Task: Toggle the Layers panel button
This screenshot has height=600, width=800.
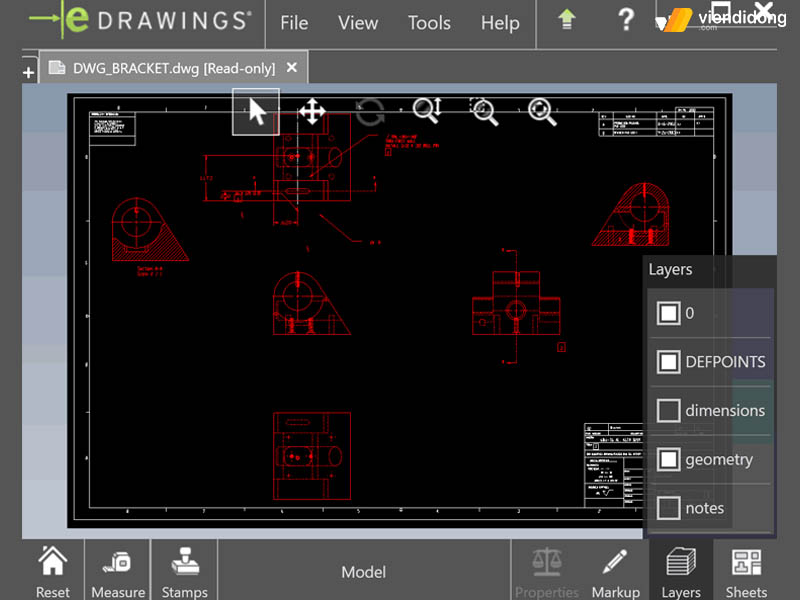Action: point(681,572)
